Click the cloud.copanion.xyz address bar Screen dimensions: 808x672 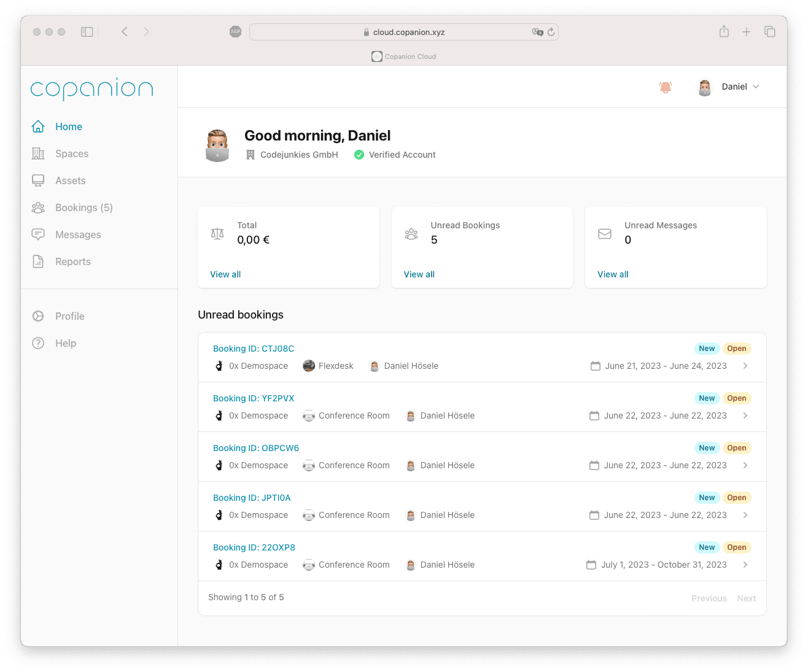405,32
